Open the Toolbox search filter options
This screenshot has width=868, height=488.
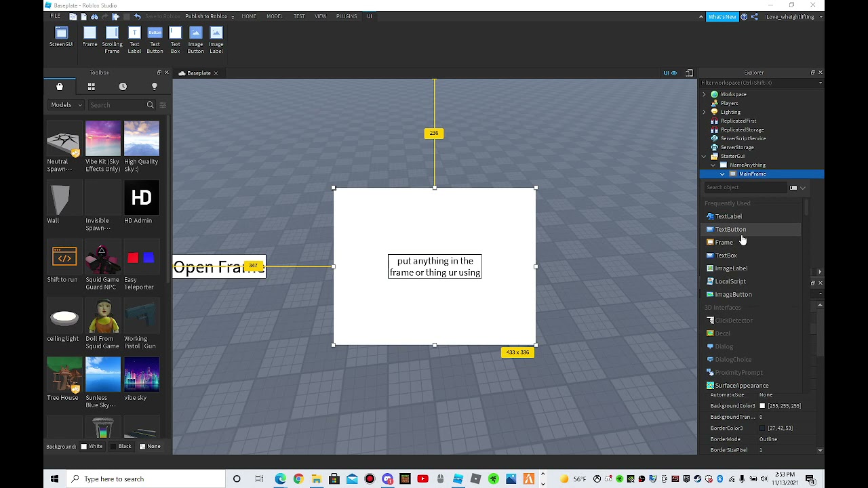162,105
